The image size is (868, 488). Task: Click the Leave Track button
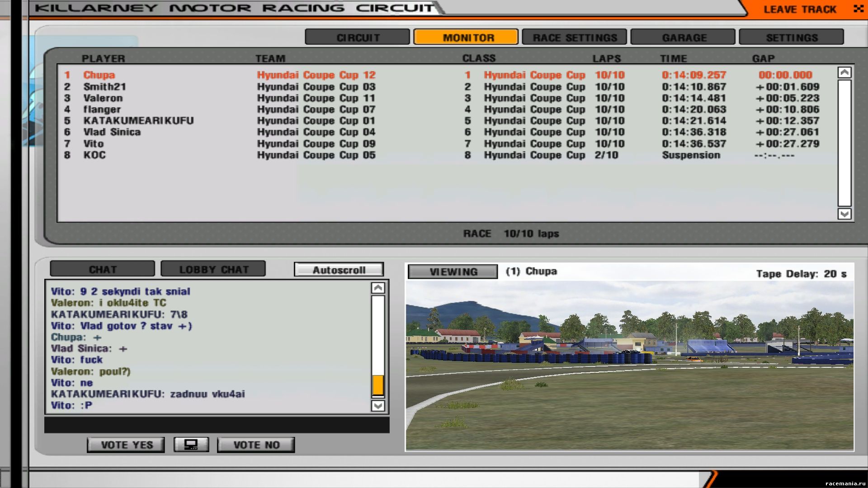coord(800,9)
